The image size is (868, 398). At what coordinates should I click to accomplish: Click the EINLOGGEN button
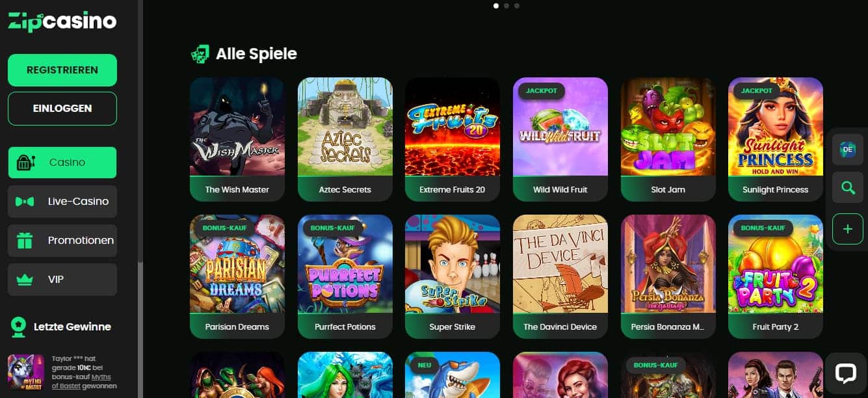[62, 109]
